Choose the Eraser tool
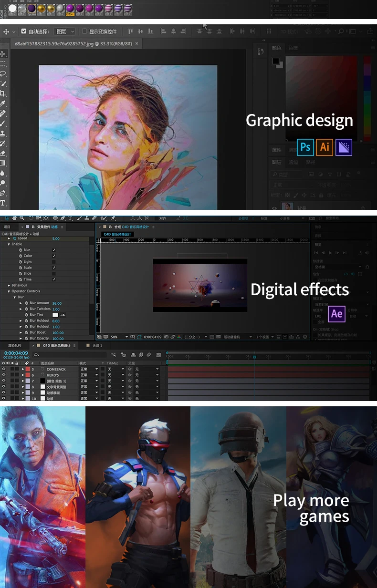Screen dimensions: 377x588 (x=3, y=154)
